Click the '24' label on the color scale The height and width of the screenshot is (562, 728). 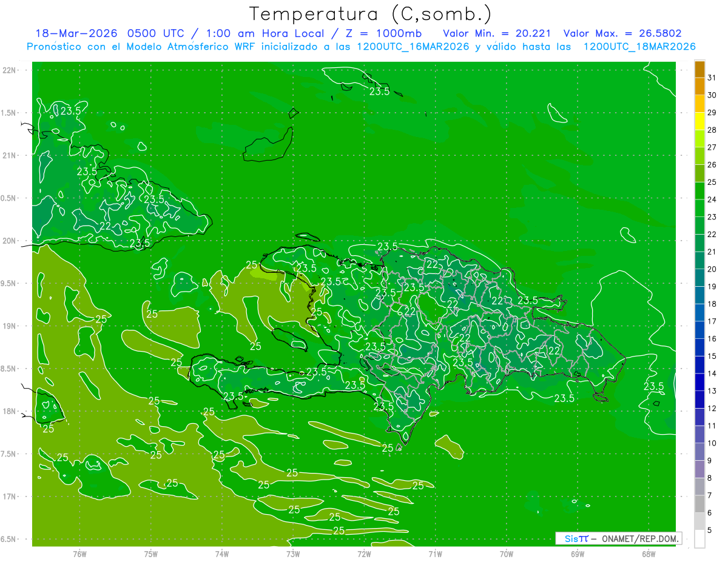click(x=712, y=199)
